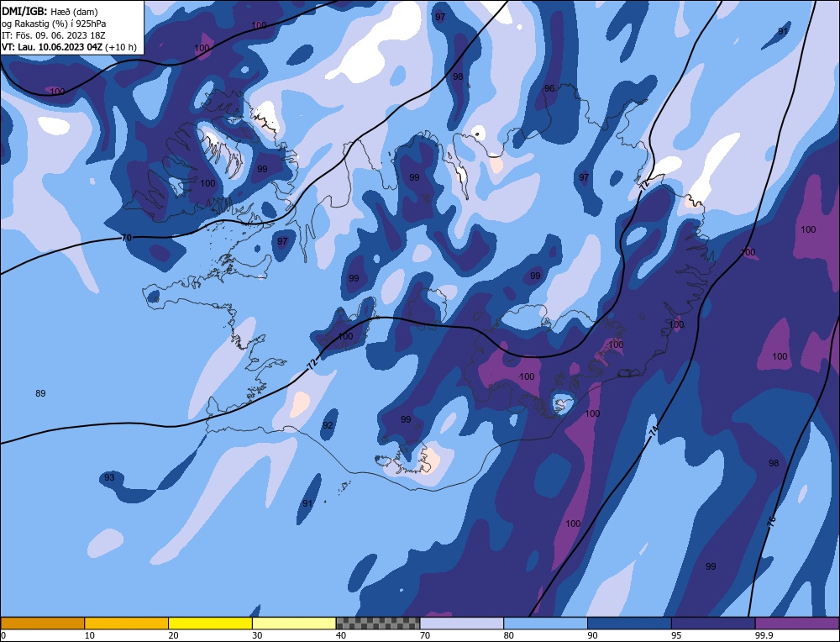Image resolution: width=840 pixels, height=642 pixels.
Task: Click the dark orange 0–10 legend swatch
Action: tap(42, 623)
